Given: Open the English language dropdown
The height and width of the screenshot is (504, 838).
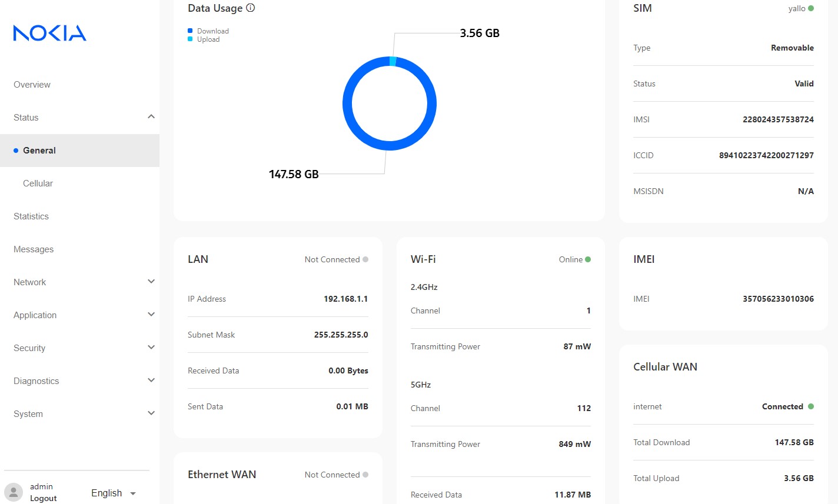Looking at the screenshot, I should (114, 493).
